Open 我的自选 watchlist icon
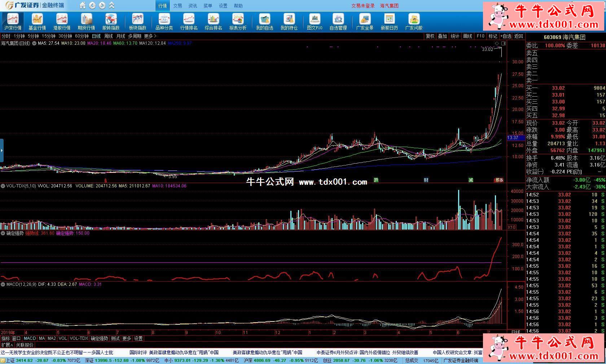 pyautogui.click(x=264, y=21)
